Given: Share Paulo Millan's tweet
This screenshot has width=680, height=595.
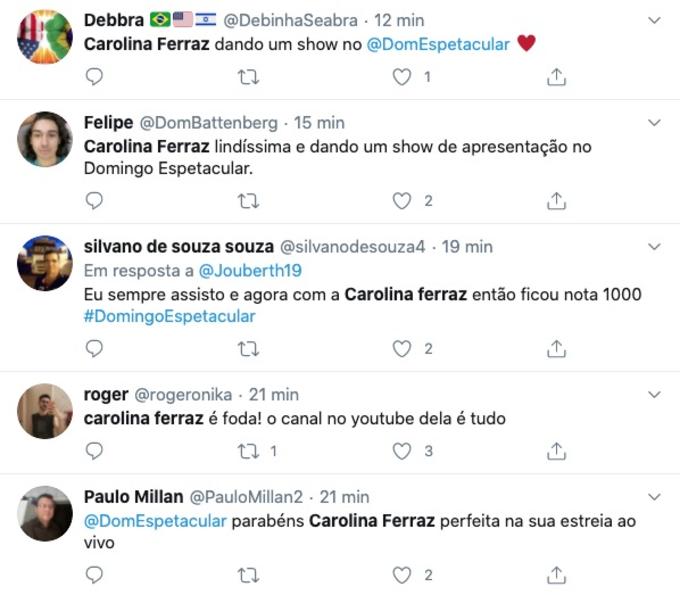Looking at the screenshot, I should click(557, 575).
